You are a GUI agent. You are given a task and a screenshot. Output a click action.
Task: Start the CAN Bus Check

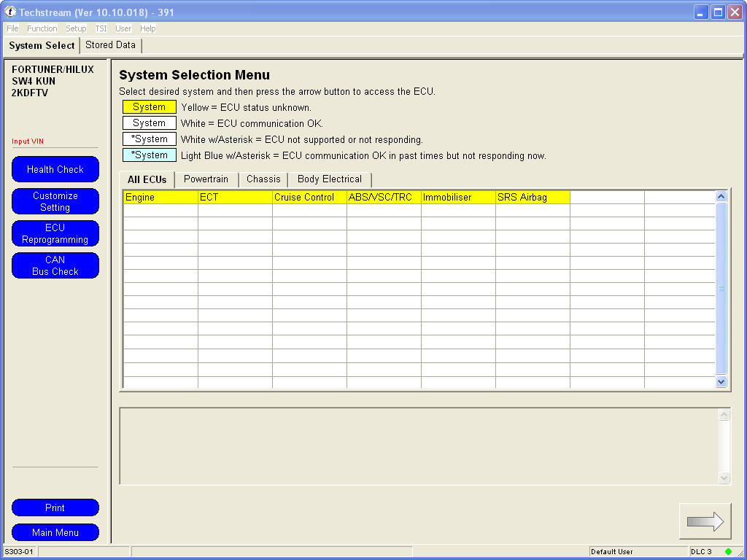click(x=55, y=265)
